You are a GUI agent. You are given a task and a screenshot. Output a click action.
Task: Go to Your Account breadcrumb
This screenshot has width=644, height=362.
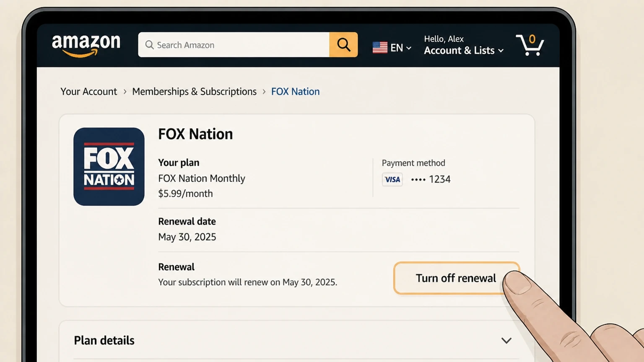pyautogui.click(x=88, y=91)
